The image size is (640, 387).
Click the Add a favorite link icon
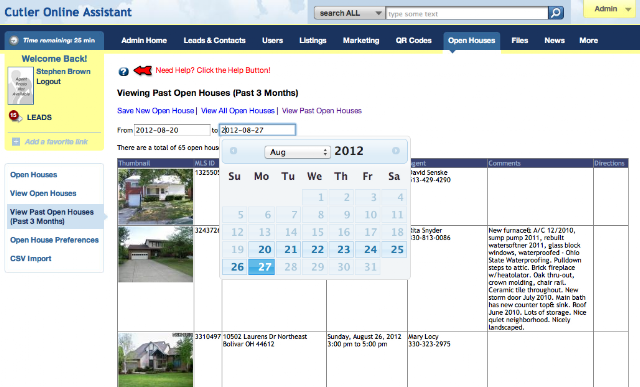coord(16,142)
